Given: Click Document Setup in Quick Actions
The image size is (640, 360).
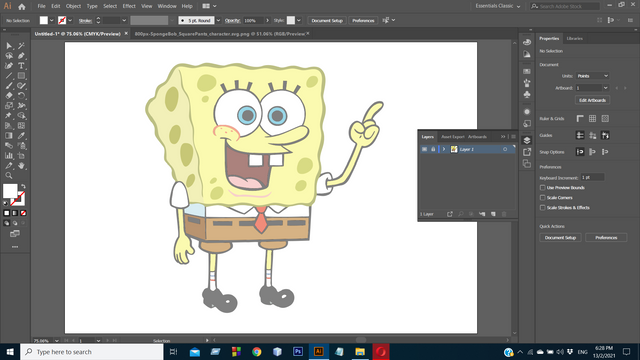Looking at the screenshot, I should point(560,238).
